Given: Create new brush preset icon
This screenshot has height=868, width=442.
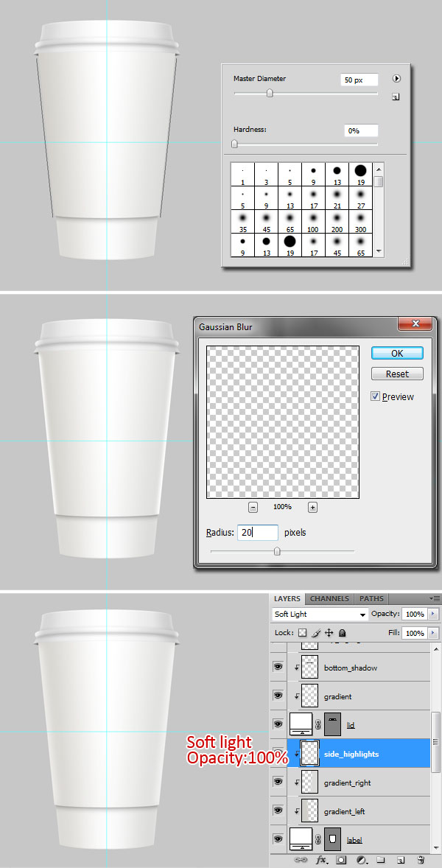Looking at the screenshot, I should (396, 97).
